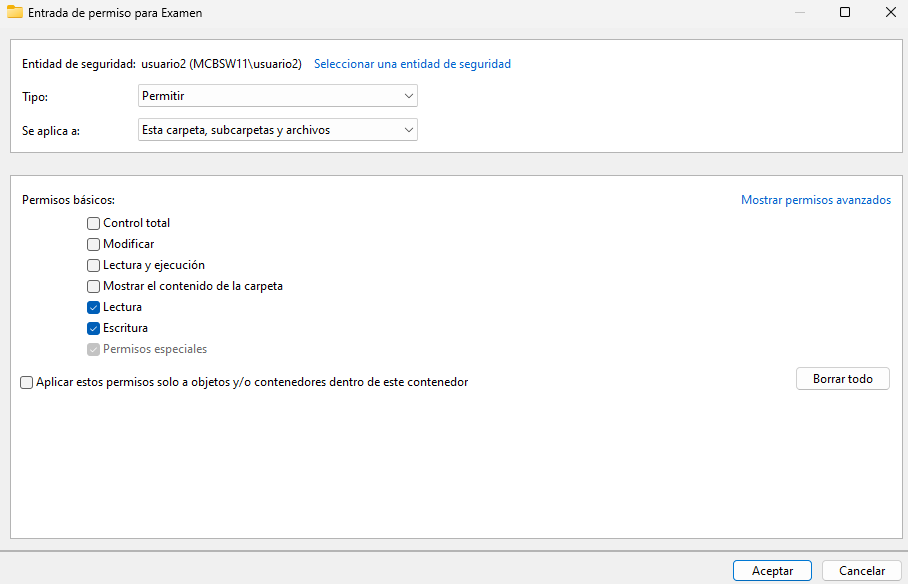Screen dimensions: 908x584
Task: Open the Tipo dropdown showing Permitir
Action: pyautogui.click(x=277, y=96)
